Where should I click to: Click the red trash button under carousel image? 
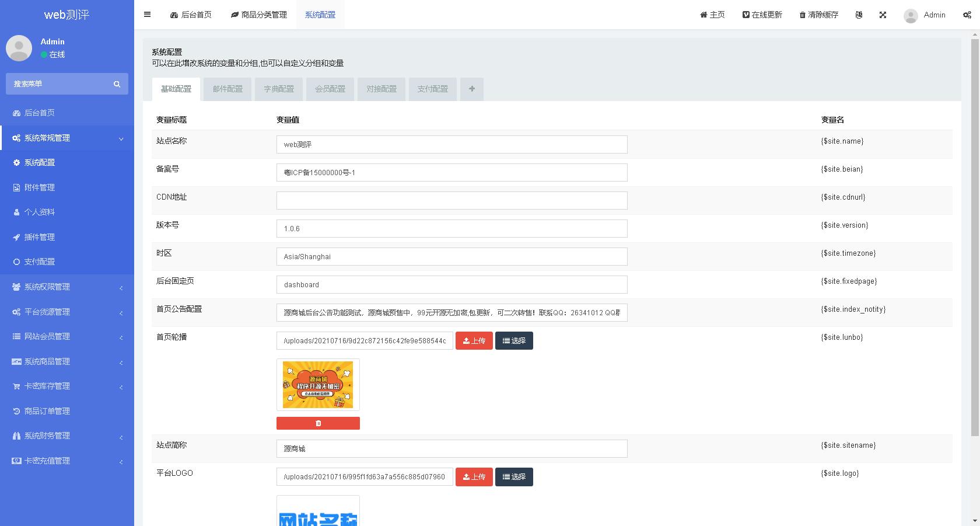click(x=318, y=423)
